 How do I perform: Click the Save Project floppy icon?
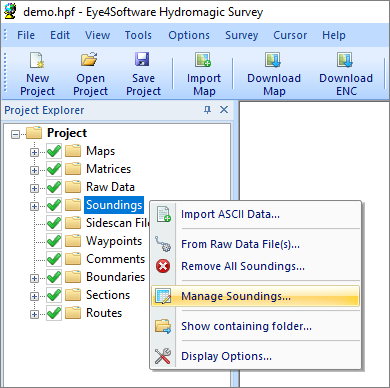(x=142, y=59)
